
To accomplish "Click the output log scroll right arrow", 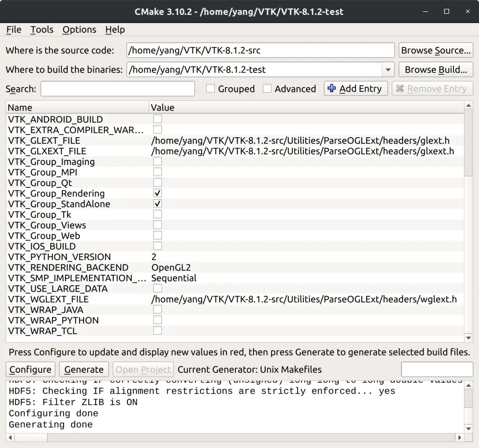I will click(460, 437).
